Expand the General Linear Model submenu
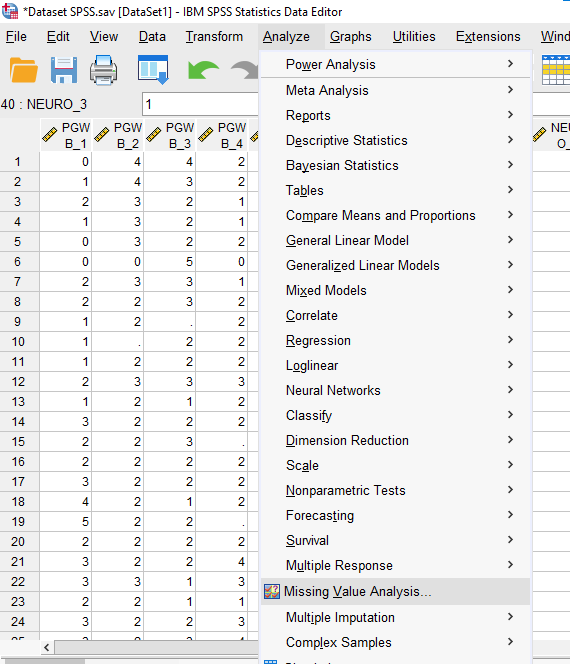This screenshot has height=664, width=570. [x=396, y=240]
